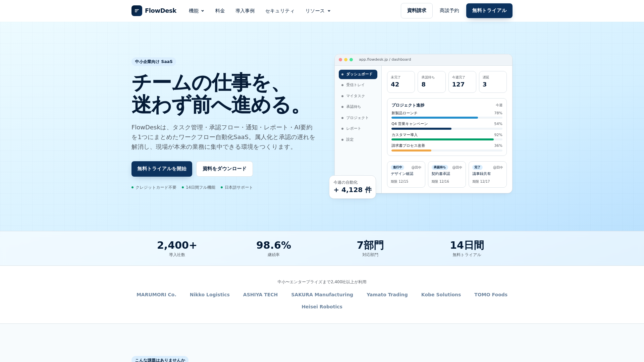Image resolution: width=644 pixels, height=362 pixels.
Task: Click the 新製品ローンチ progress bar
Action: [x=447, y=118]
